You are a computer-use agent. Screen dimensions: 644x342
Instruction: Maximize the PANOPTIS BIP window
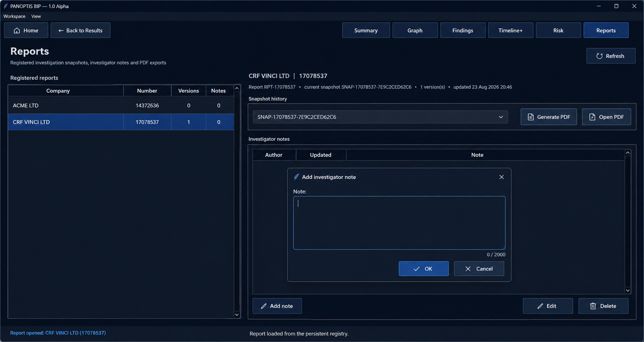point(616,6)
